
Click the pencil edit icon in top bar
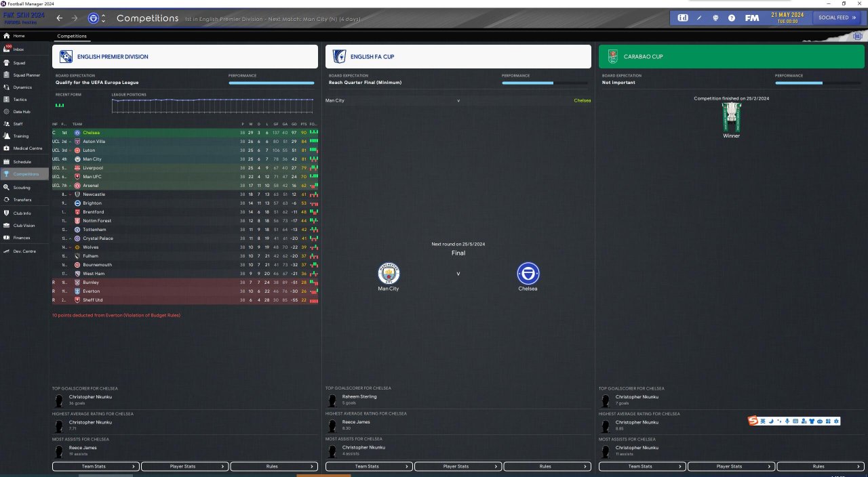click(699, 18)
